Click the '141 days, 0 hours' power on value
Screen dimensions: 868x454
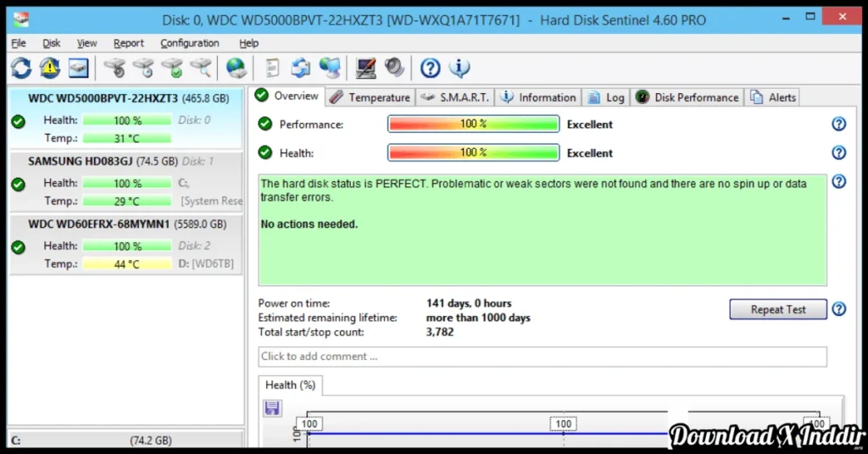point(469,303)
